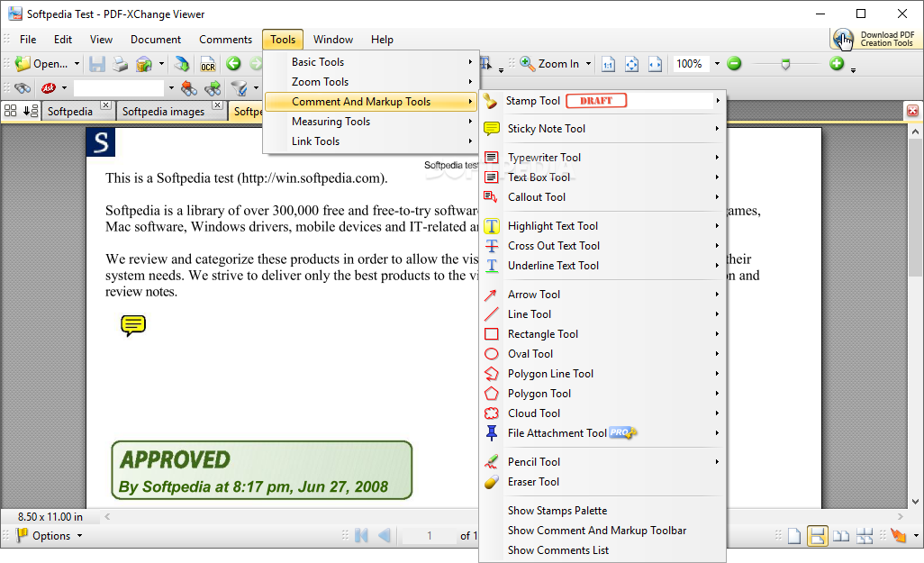The image size is (924, 563).
Task: Choose the Highlight Text Tool icon
Action: [492, 226]
